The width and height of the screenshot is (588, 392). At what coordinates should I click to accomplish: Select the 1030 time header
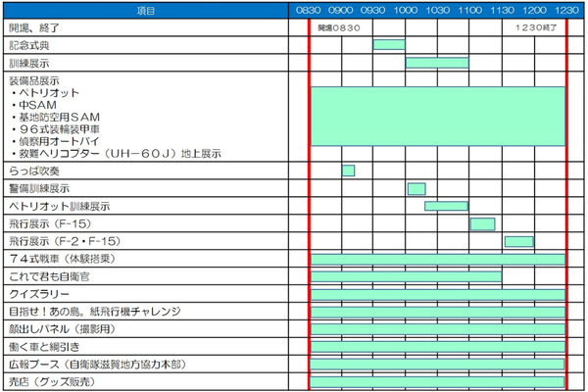[x=438, y=10]
